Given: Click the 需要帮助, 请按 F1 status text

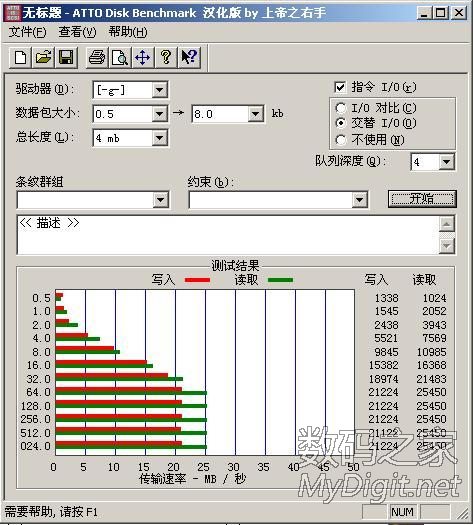Looking at the screenshot, I should [x=51, y=512].
